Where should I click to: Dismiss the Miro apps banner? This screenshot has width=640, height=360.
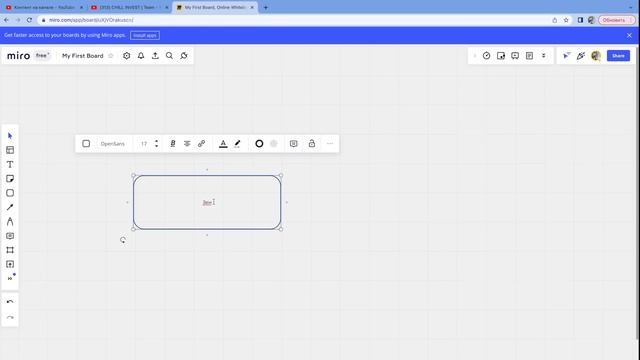point(629,36)
